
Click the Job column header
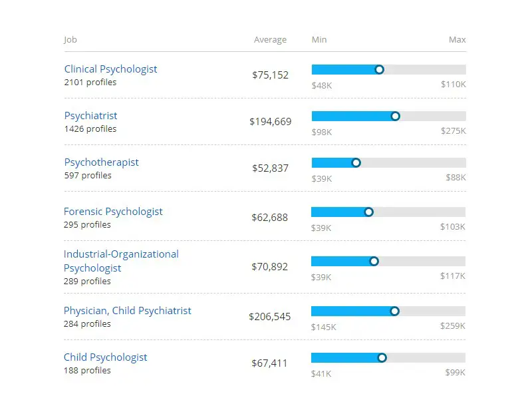click(70, 40)
